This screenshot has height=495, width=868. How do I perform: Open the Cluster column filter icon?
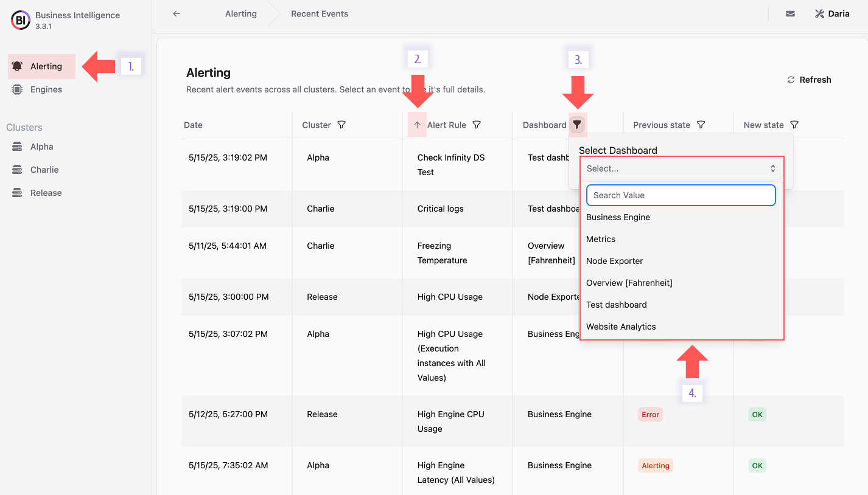[341, 125]
